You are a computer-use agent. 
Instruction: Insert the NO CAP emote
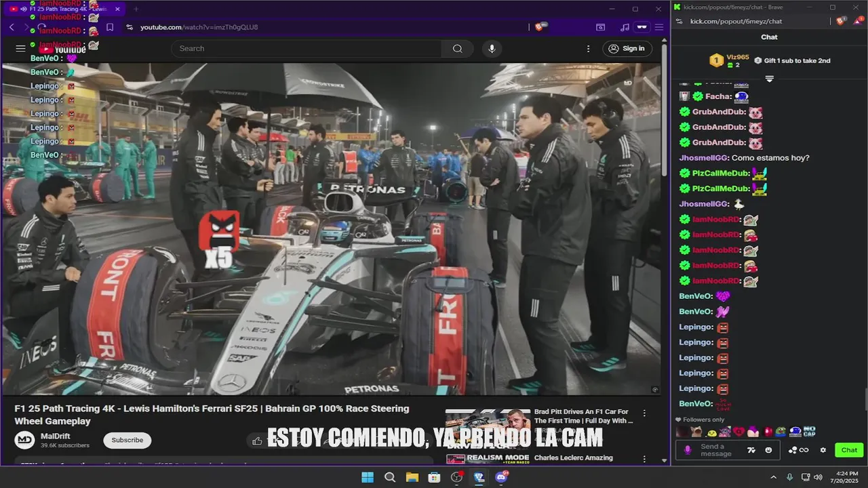810,431
